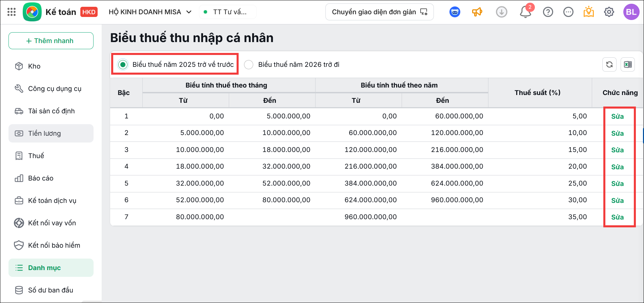Open Danh mục in sidebar
Image resolution: width=644 pixels, height=303 pixels.
(x=51, y=268)
